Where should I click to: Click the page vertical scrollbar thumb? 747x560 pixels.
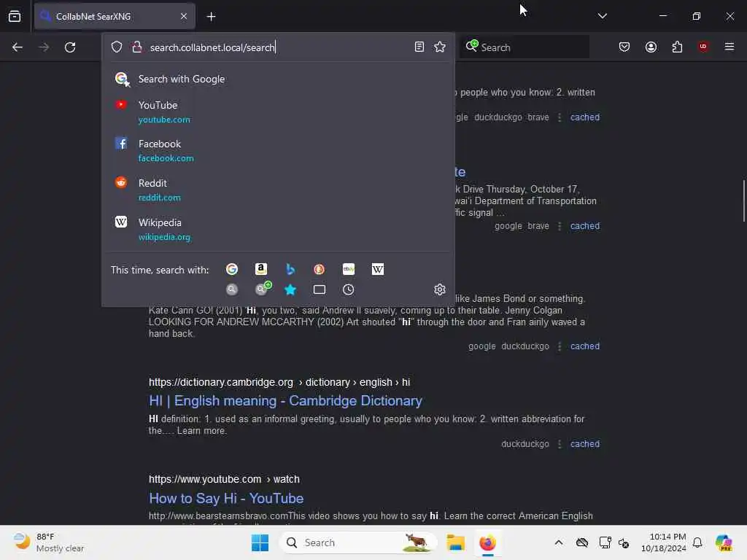pos(743,201)
